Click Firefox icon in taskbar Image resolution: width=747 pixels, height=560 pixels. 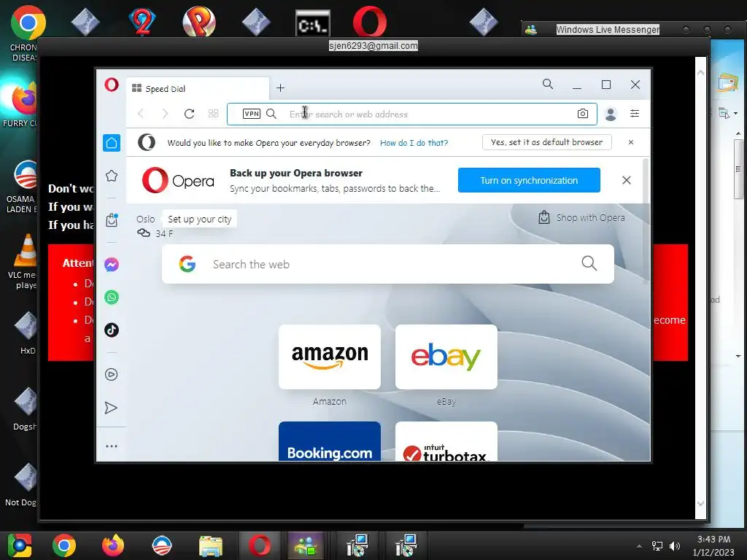(113, 545)
